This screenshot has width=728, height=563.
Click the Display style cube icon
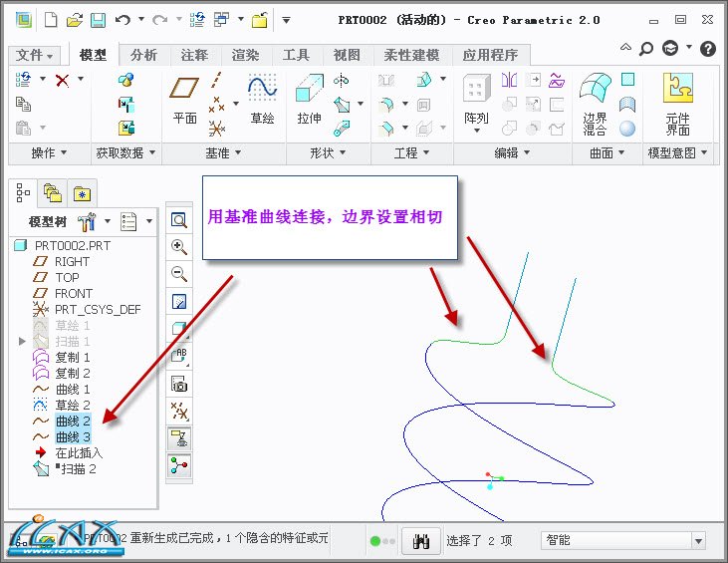point(179,329)
